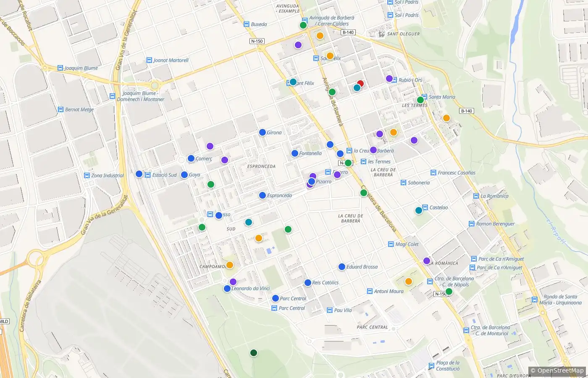Viewport: 588px width, 378px height.
Task: Click the Magí Colet bus stop icon
Action: pos(391,244)
